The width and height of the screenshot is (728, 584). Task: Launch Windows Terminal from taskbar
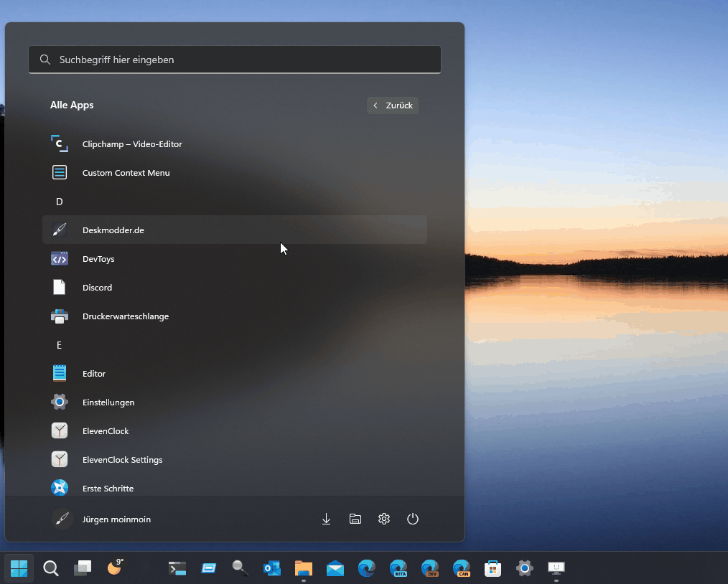177,568
